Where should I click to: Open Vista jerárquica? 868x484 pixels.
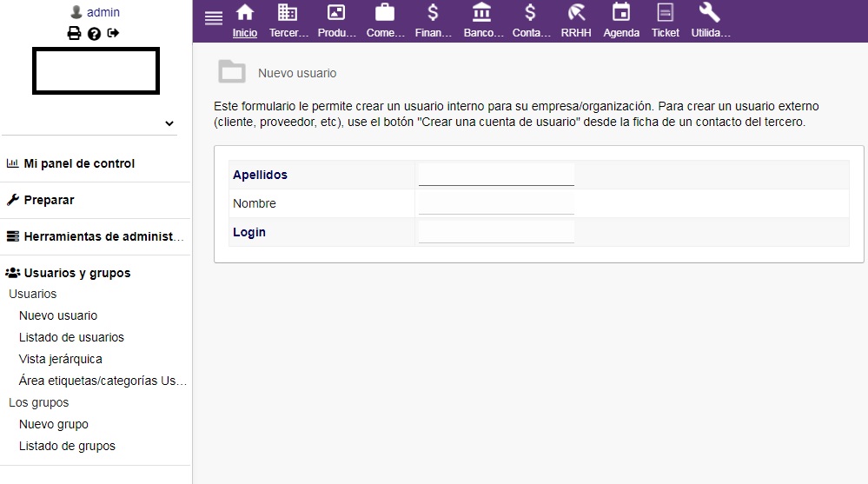tap(60, 359)
